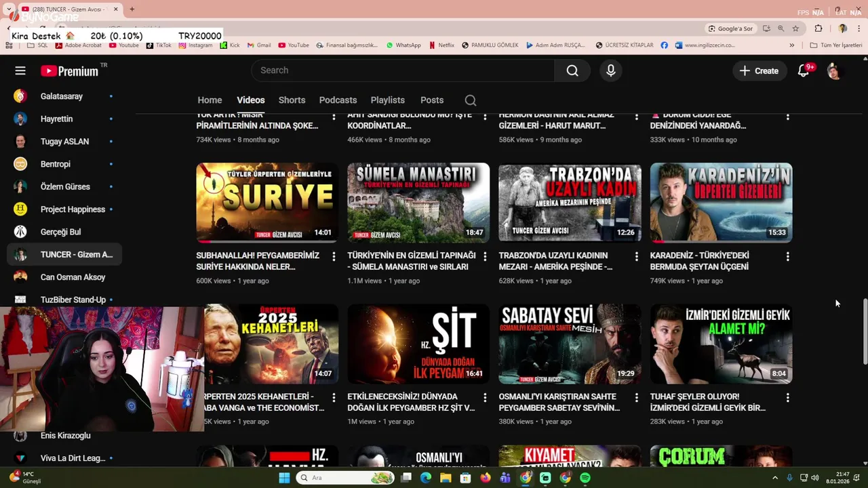Screen dimensions: 868x488
Task: Open options for 2025 KEHANETLERİ video
Action: (x=334, y=397)
